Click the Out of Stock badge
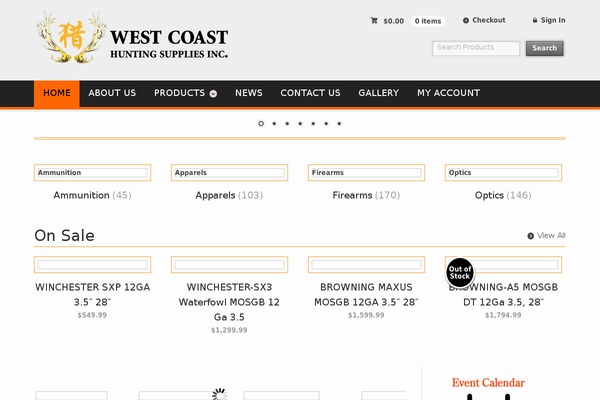This screenshot has width=600, height=400. tap(460, 273)
